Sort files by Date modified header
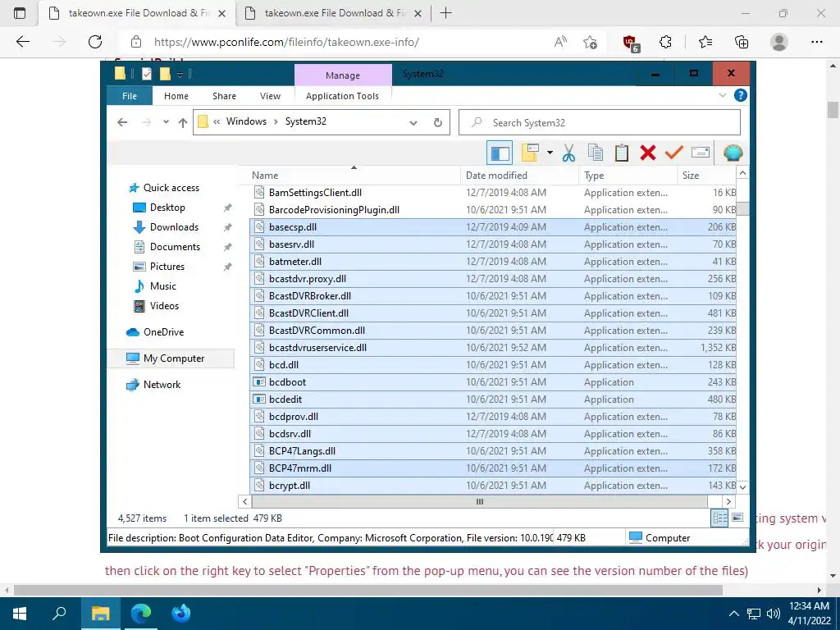Screen dimensions: 840x630 point(519,176)
